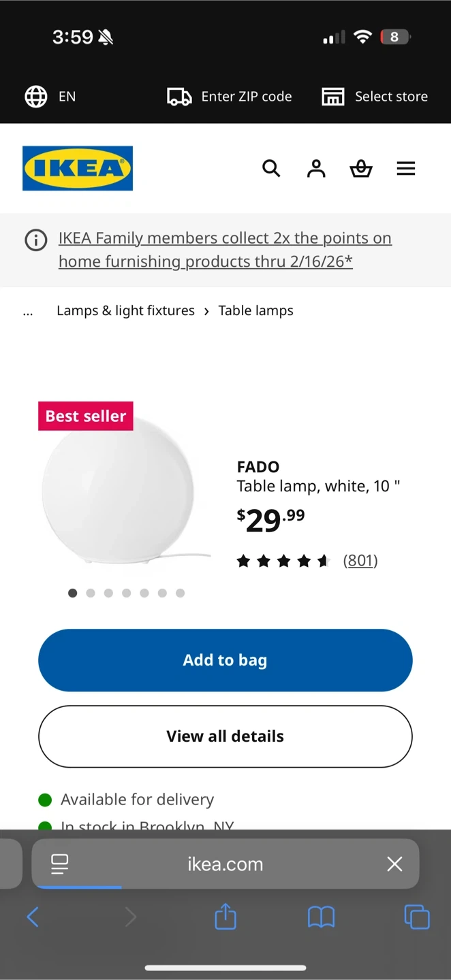Select the fourth image carousel dot
Viewport: 451px width, 980px height.
(127, 593)
